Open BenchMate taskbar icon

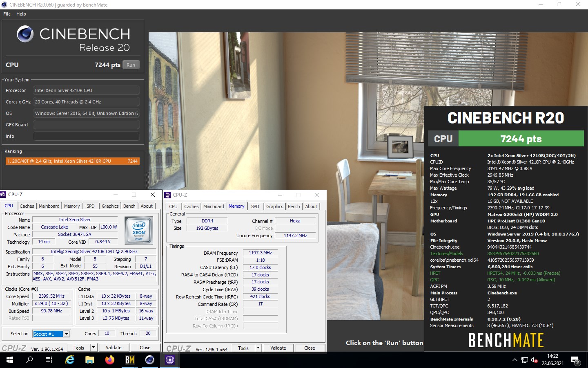tap(130, 360)
